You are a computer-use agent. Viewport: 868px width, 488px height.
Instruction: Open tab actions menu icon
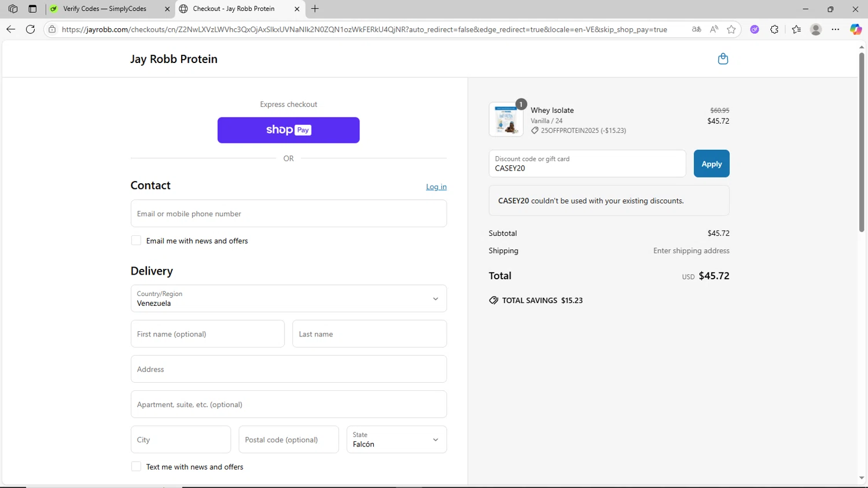32,9
